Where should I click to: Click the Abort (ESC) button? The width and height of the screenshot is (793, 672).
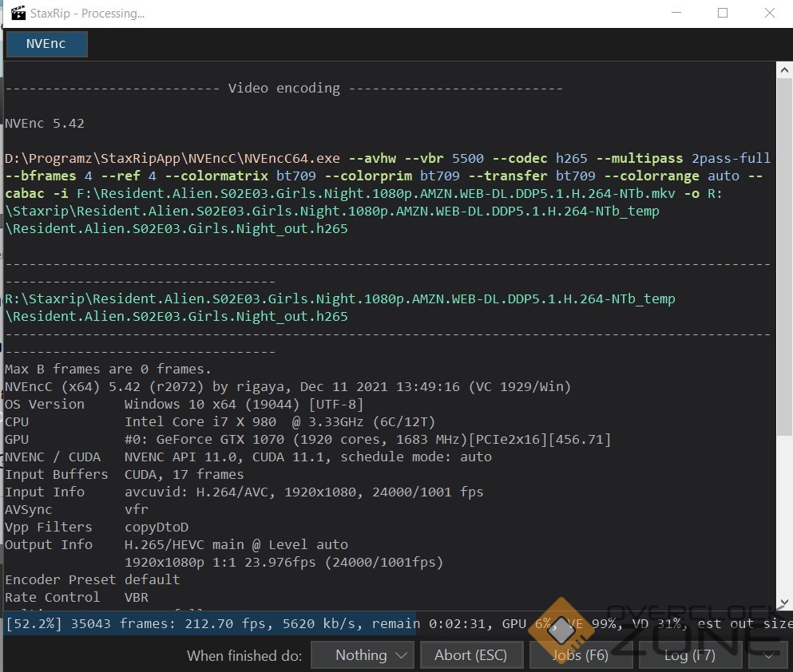pyautogui.click(x=471, y=655)
